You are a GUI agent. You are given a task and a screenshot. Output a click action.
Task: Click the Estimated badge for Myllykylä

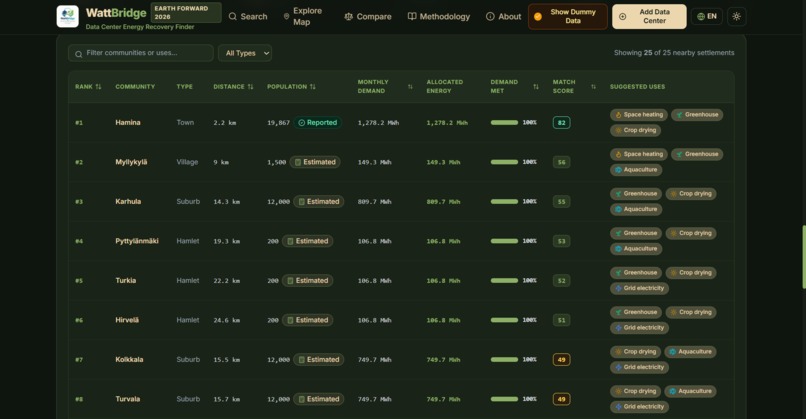(315, 162)
